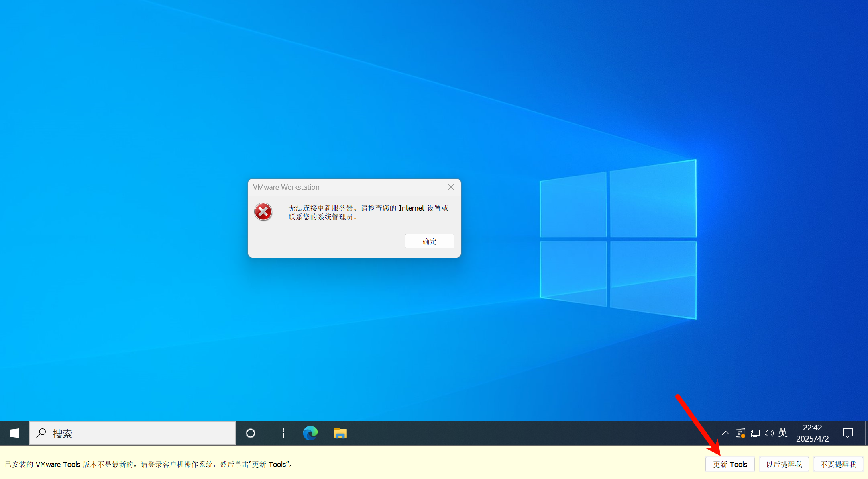
Task: Click the taskbar search box
Action: tap(132, 433)
